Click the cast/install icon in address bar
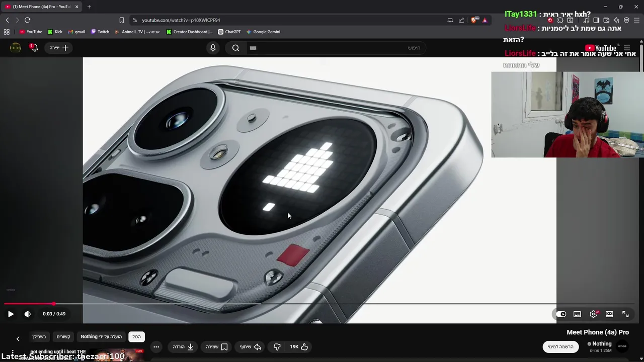Viewport: 644px width, 362px height. tap(450, 20)
